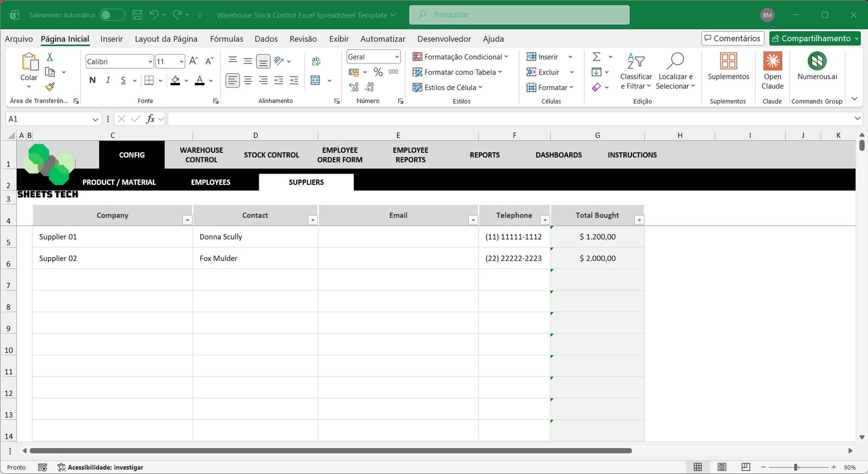Click the Save diskette icon in title bar

pyautogui.click(x=137, y=15)
